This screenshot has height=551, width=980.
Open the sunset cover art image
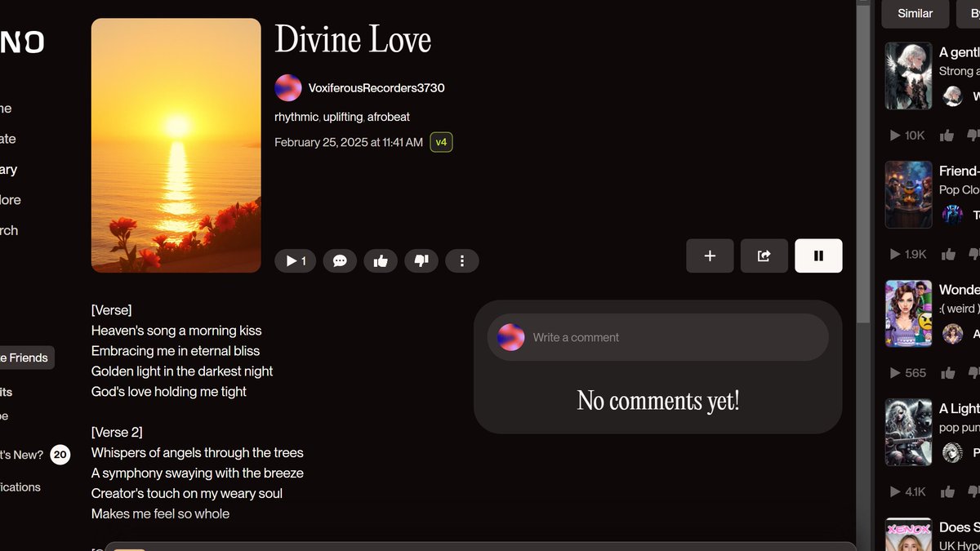click(x=176, y=145)
